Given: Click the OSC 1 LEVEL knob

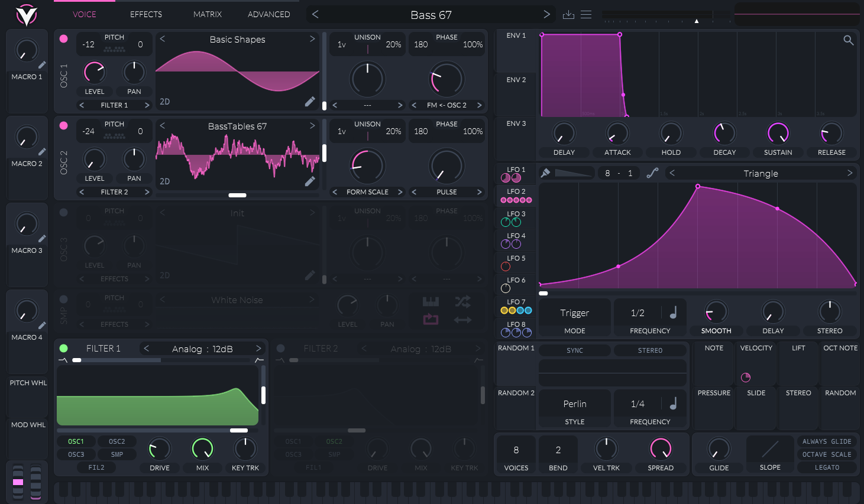Looking at the screenshot, I should (94, 73).
